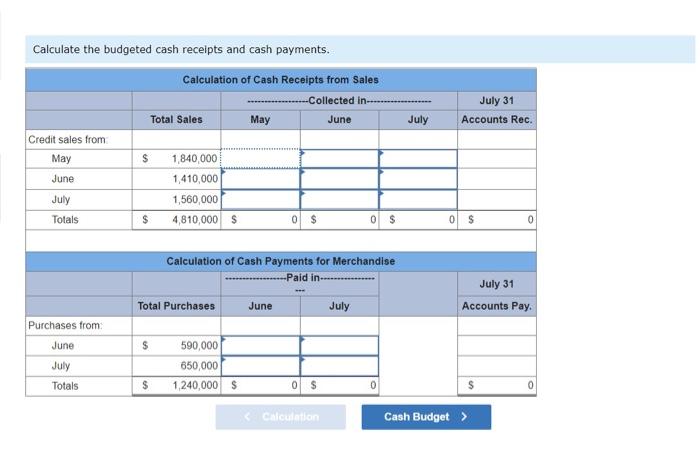Viewport: 700px width, 473px height.
Task: Click the Accounts Rec. total cell showing 0
Action: coord(496,220)
